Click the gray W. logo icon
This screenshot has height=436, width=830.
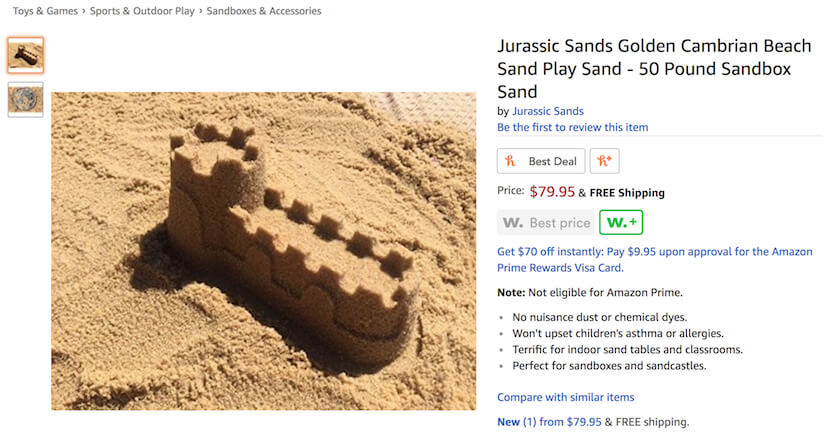512,223
